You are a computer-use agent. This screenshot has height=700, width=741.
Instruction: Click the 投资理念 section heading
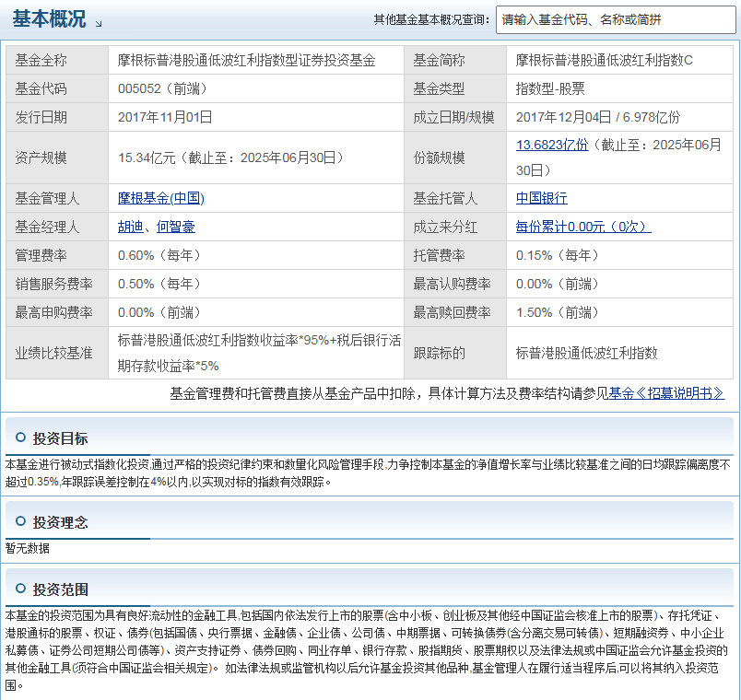pos(60,522)
